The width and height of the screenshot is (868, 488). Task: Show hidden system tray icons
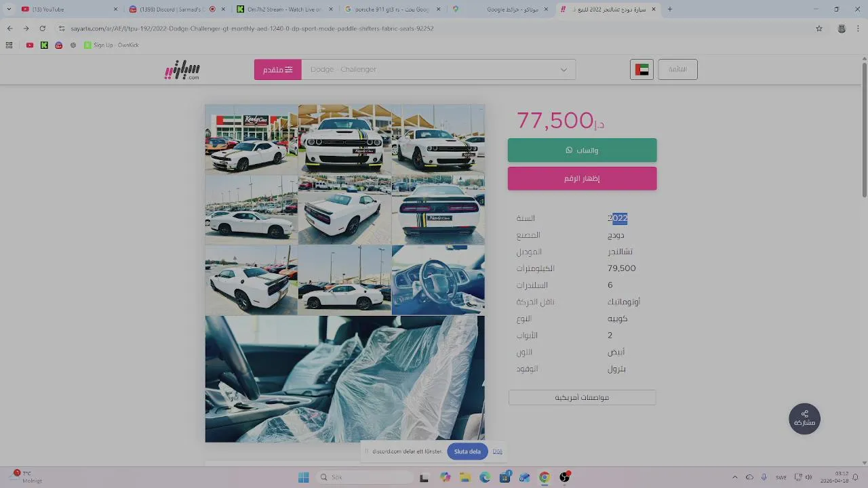pyautogui.click(x=734, y=477)
